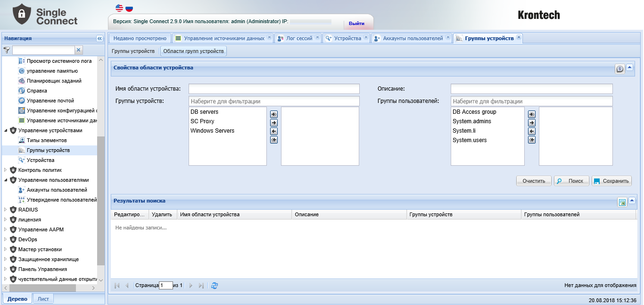Collapse Управление пользователями tree node
Viewport: 644px width, 305px height.
tap(6, 180)
